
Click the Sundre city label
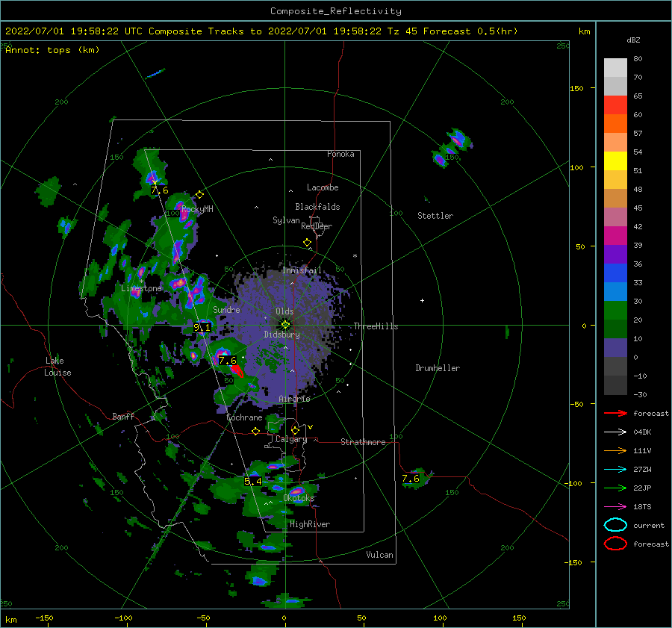pyautogui.click(x=226, y=310)
